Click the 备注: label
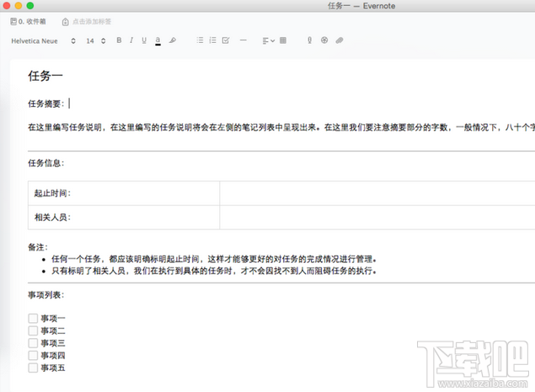This screenshot has width=535, height=392. [x=38, y=247]
